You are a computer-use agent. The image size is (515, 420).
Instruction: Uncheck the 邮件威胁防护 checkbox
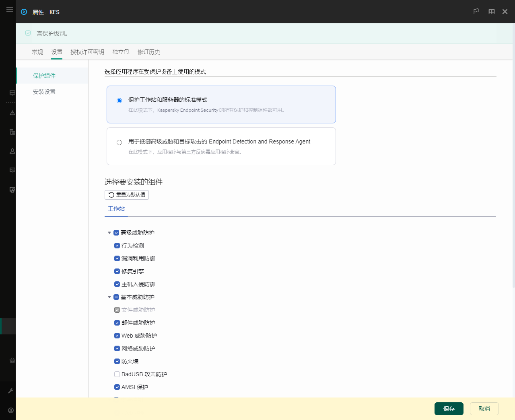[117, 323]
